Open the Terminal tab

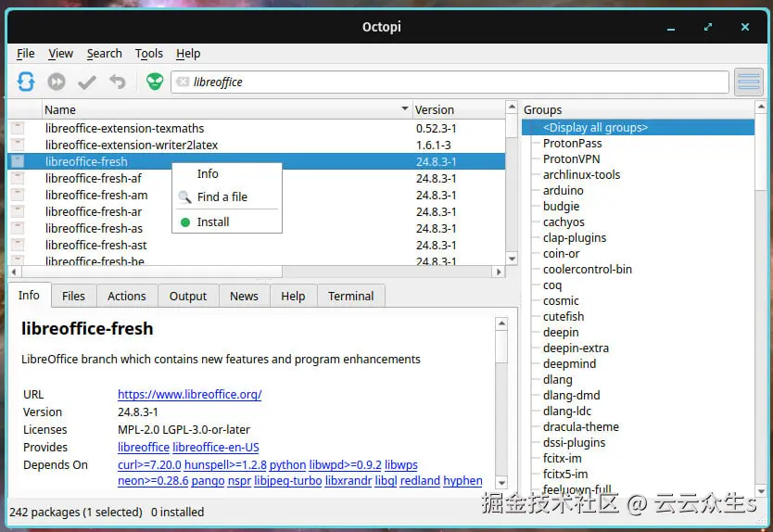pos(351,296)
